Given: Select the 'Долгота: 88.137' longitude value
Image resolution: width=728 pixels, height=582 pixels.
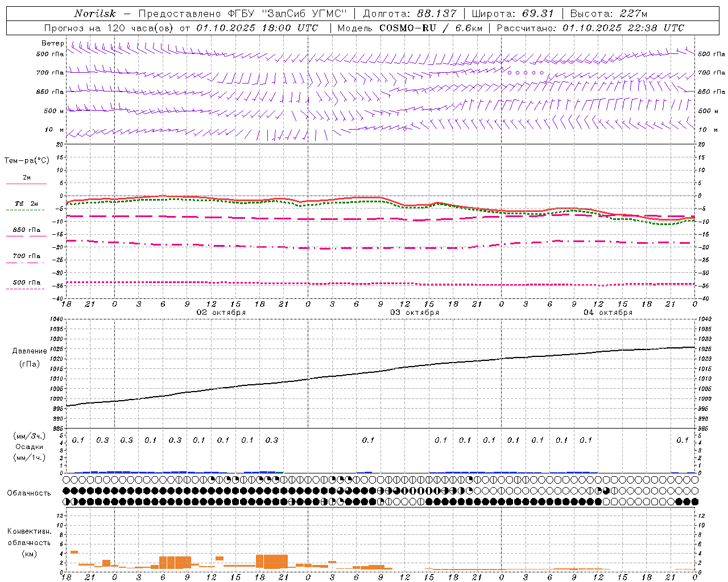Looking at the screenshot, I should coord(409,14).
